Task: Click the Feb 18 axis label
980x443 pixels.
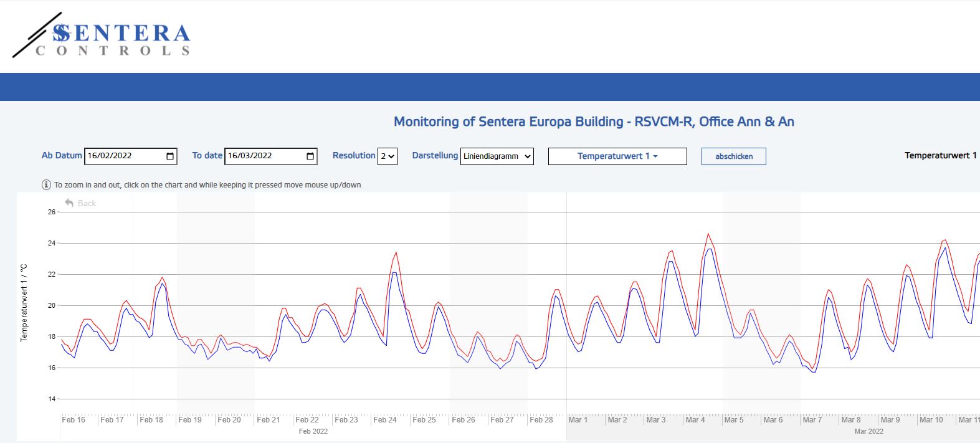Action: coord(151,420)
